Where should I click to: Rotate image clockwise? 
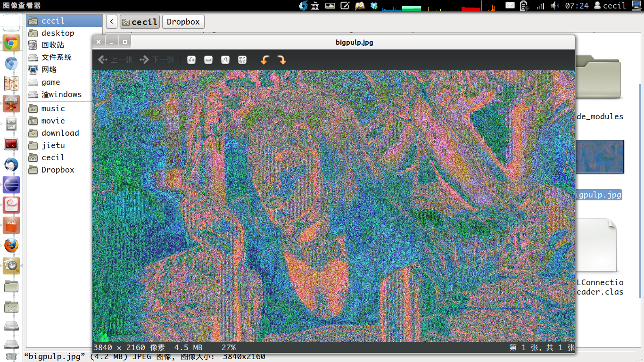tap(282, 60)
